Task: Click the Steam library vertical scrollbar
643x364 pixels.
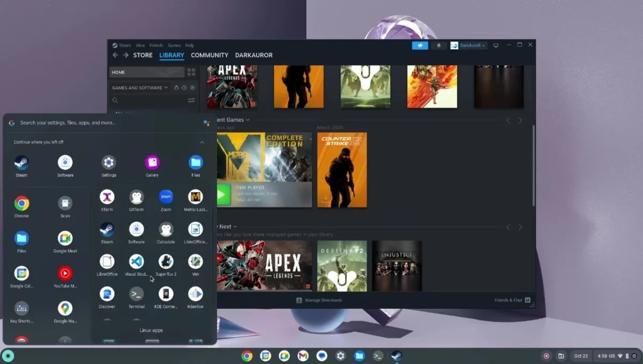Action: point(534,165)
